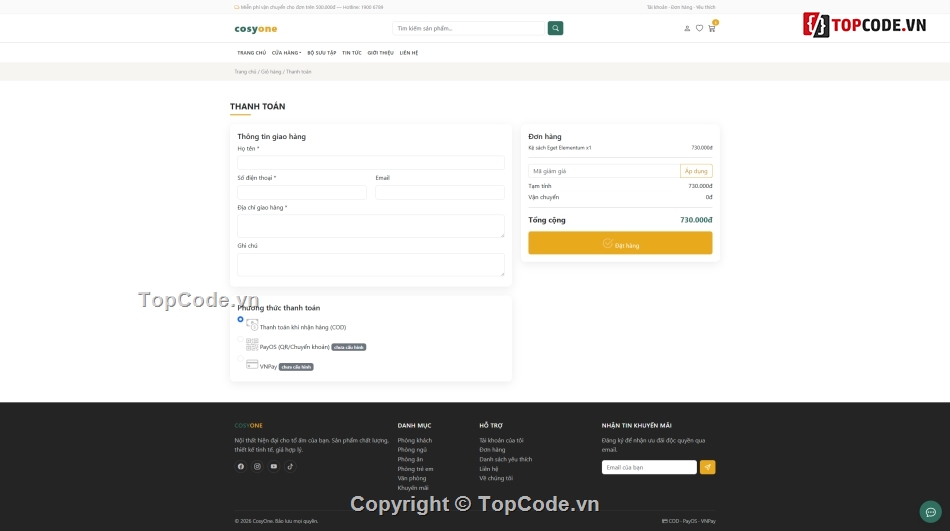Focus the Email field in shipping form
This screenshot has width=950, height=531.
(440, 192)
